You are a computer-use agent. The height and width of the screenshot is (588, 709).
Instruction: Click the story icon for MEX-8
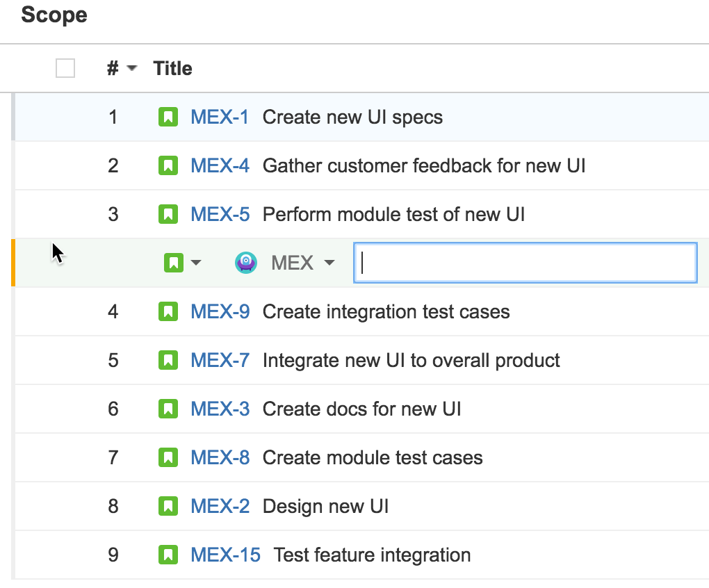coord(168,457)
